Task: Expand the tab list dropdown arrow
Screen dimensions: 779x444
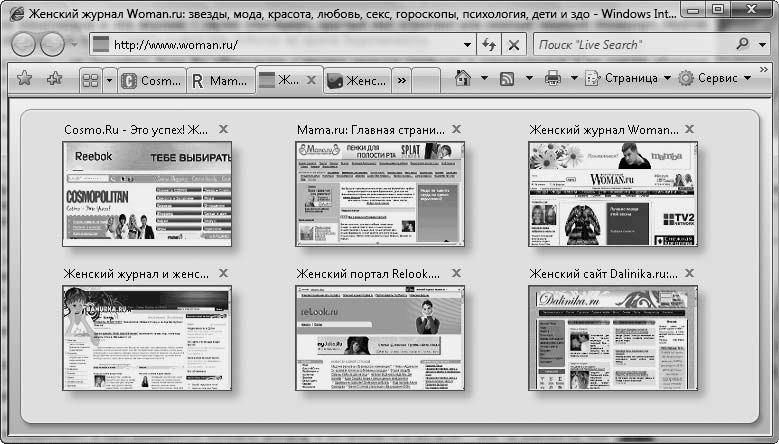Action: pyautogui.click(x=110, y=80)
